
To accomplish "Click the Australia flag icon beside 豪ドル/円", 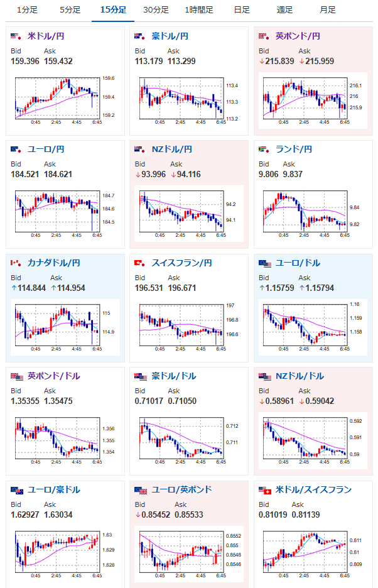I will pyautogui.click(x=140, y=36).
